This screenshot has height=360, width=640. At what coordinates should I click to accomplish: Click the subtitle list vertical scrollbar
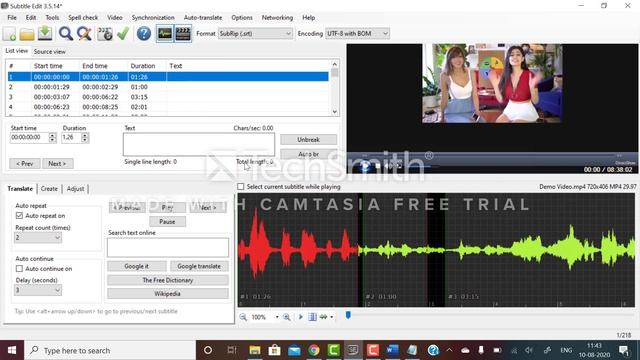[335, 88]
